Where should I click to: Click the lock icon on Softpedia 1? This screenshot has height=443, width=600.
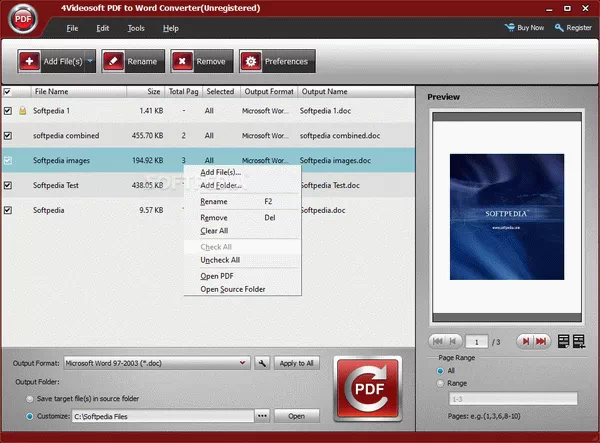pos(23,111)
